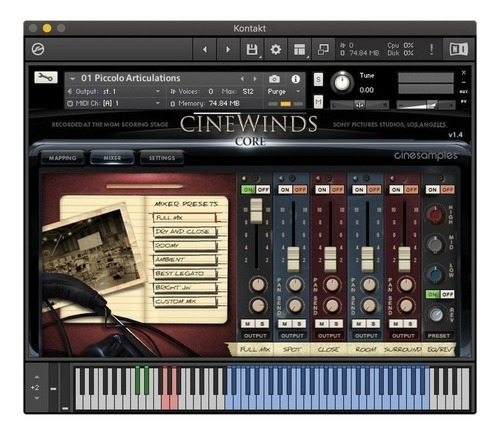
Task: Switch to the Settings tab
Action: point(162,158)
